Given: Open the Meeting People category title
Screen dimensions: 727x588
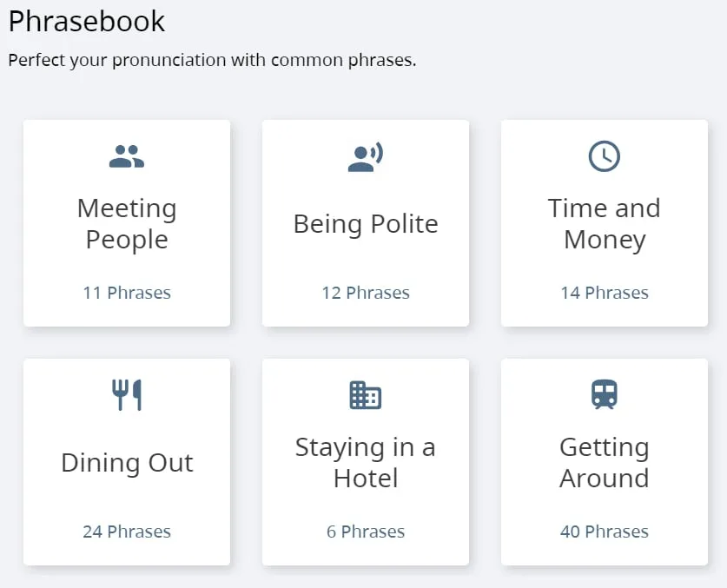Looking at the screenshot, I should point(127,224).
